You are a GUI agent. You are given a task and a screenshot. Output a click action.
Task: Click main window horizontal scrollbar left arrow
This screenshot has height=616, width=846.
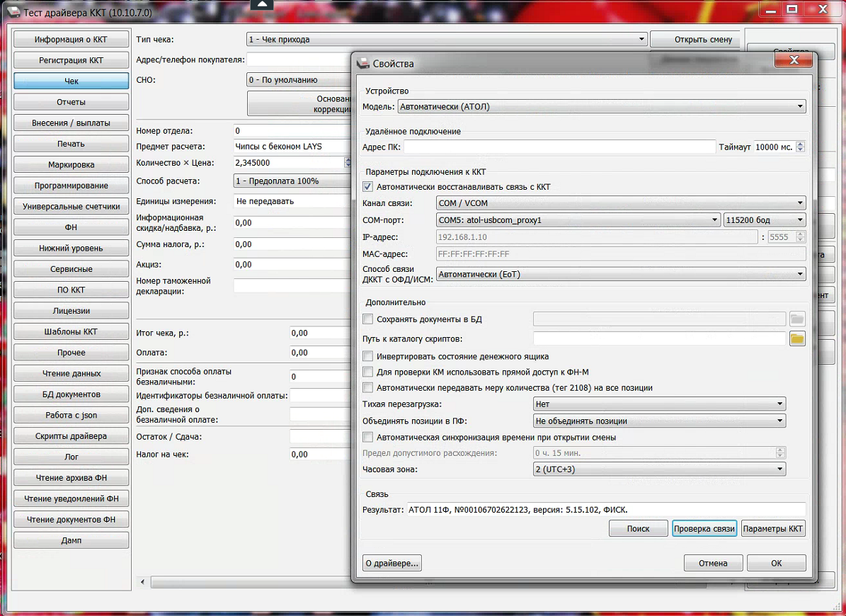tap(142, 582)
